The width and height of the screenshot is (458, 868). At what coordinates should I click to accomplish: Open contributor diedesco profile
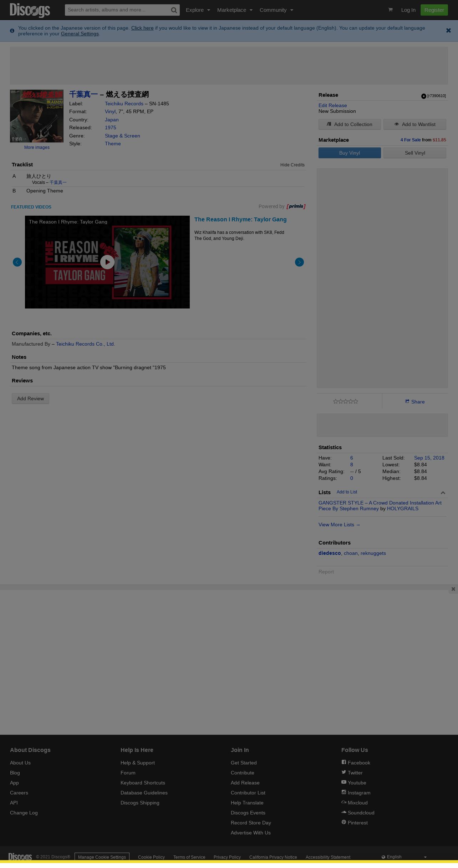click(x=330, y=553)
